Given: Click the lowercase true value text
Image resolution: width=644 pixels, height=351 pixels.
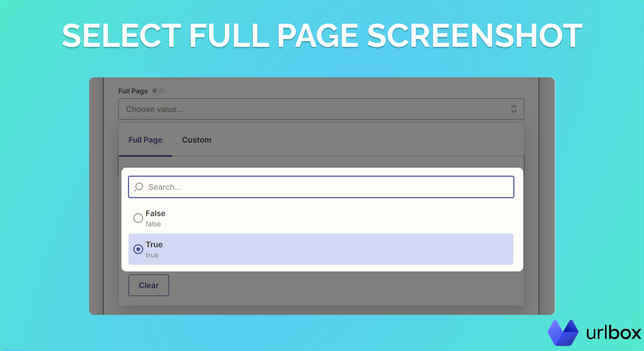Looking at the screenshot, I should (x=152, y=255).
